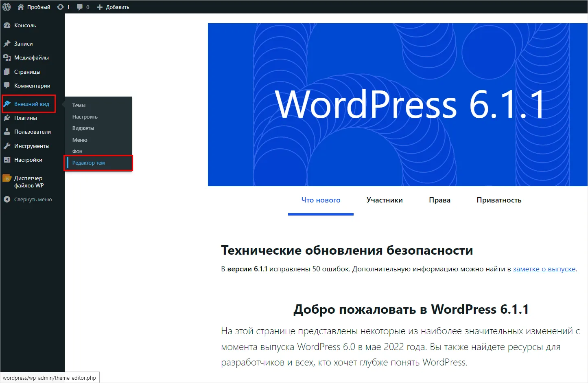Open Инструменты in the sidebar
This screenshot has width=588, height=383.
[x=32, y=146]
